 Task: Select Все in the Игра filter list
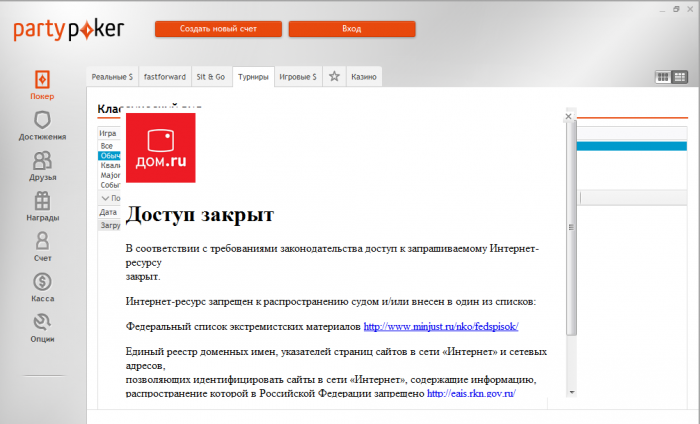point(109,146)
